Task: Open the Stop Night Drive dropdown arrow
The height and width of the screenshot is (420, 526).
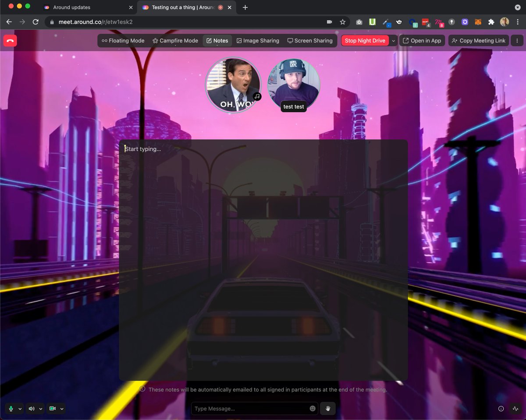Action: 393,40
